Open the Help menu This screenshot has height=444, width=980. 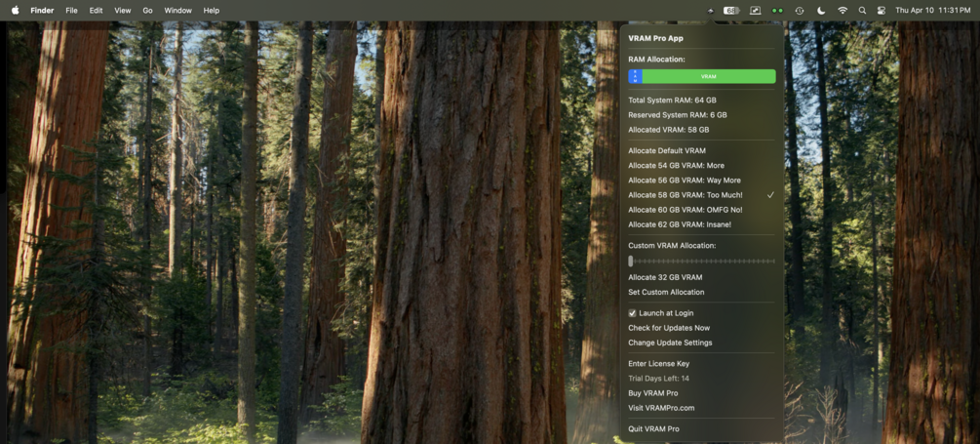pyautogui.click(x=212, y=11)
